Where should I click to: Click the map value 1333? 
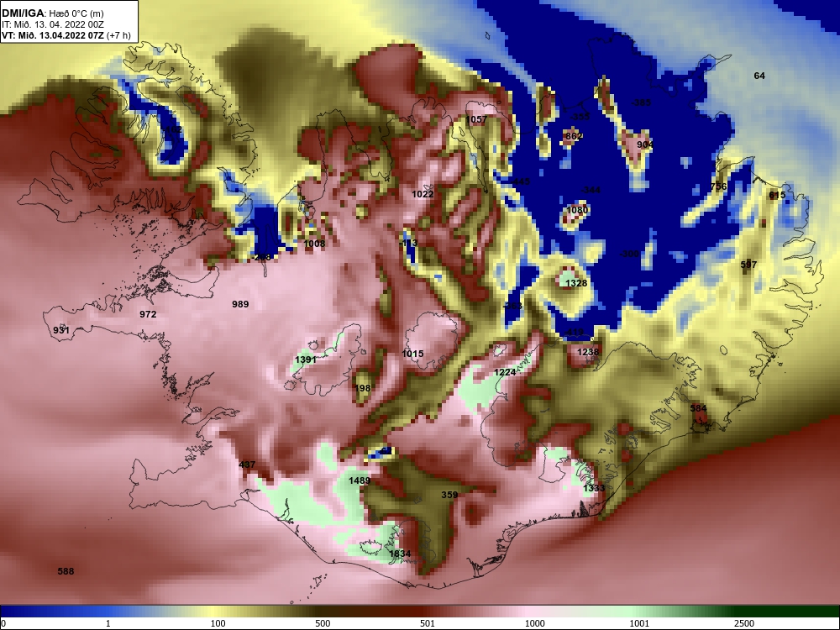point(594,488)
